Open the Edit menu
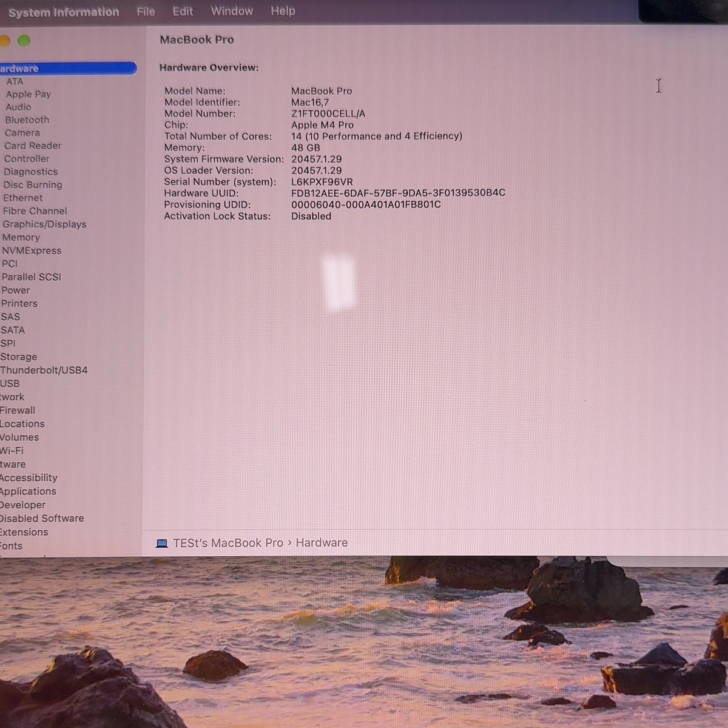728x728 pixels. pyautogui.click(x=183, y=12)
